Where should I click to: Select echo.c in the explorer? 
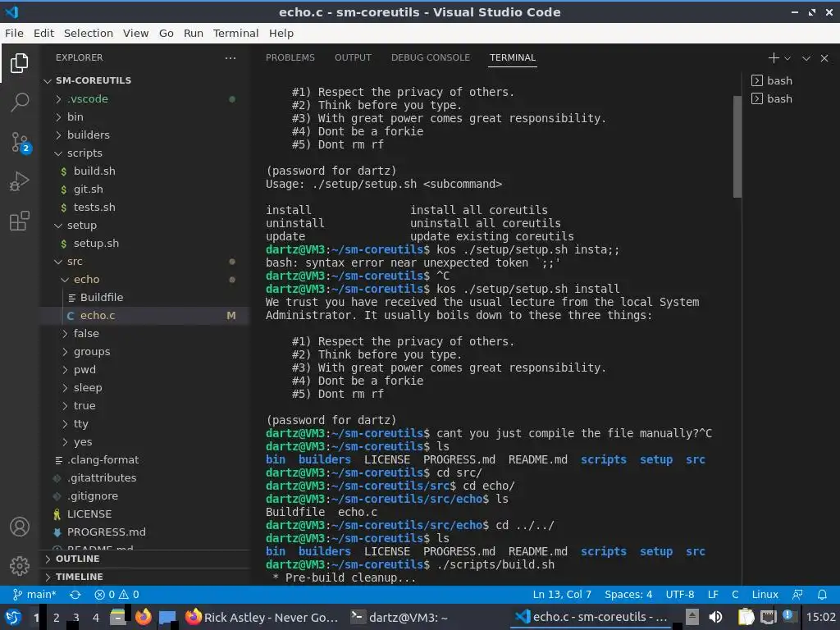pyautogui.click(x=144, y=316)
